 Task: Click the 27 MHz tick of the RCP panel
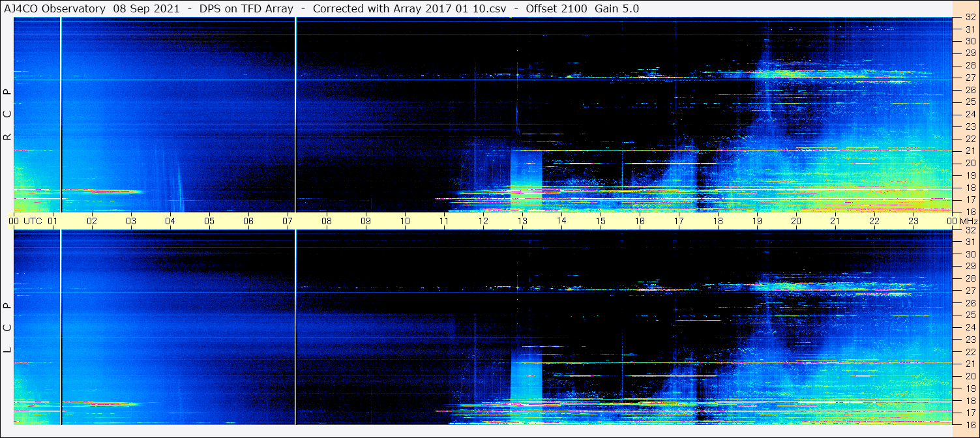[x=970, y=78]
